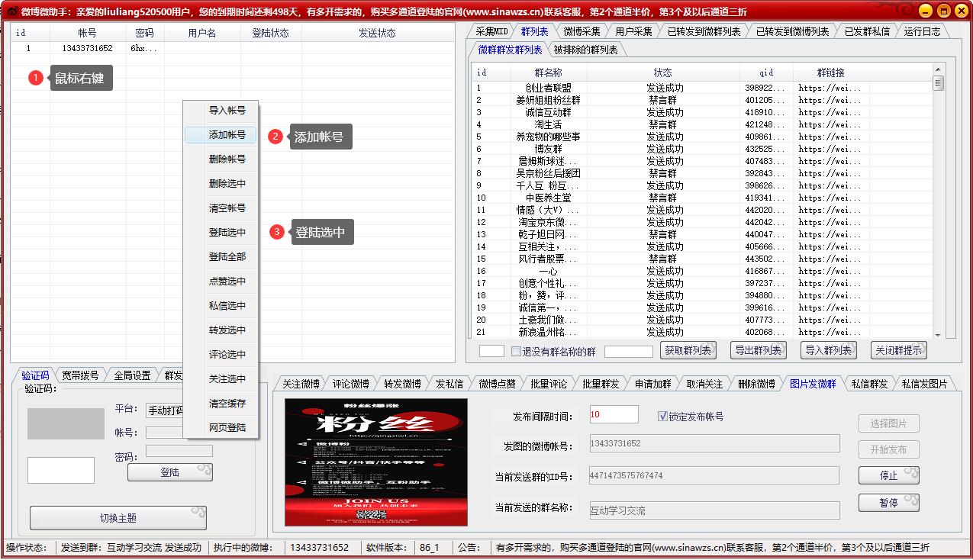The height and width of the screenshot is (560, 973).
Task: Switch to the 私信发图片 tab
Action: 924,384
